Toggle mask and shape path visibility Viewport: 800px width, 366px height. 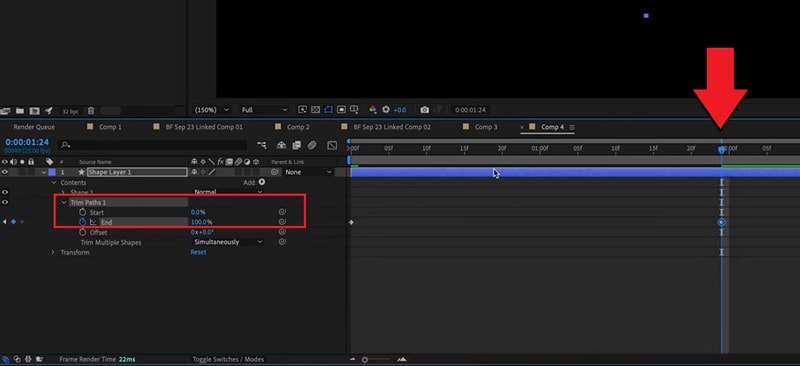click(x=329, y=109)
